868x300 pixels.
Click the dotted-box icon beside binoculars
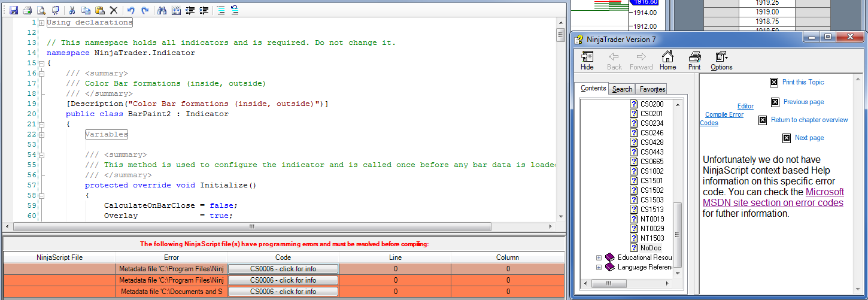(176, 10)
